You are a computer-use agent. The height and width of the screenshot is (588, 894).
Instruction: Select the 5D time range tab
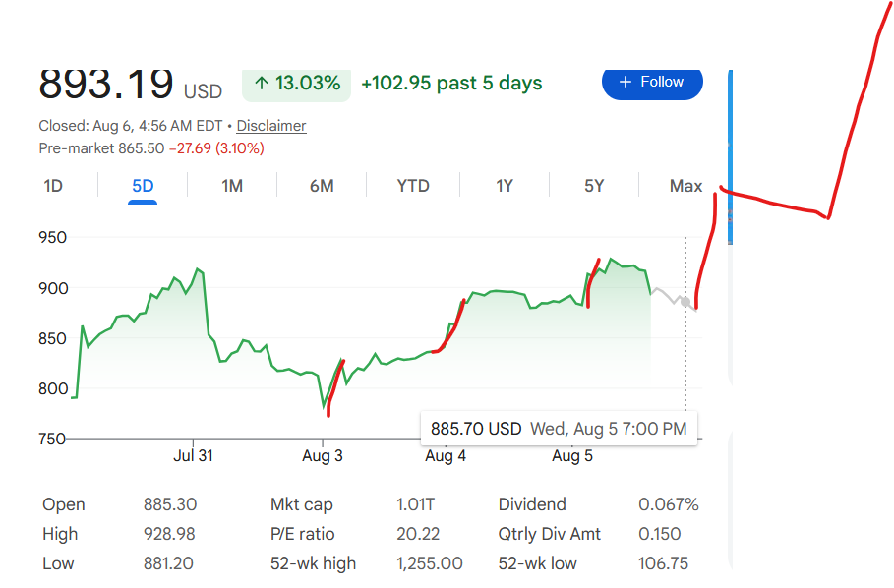coord(143,186)
